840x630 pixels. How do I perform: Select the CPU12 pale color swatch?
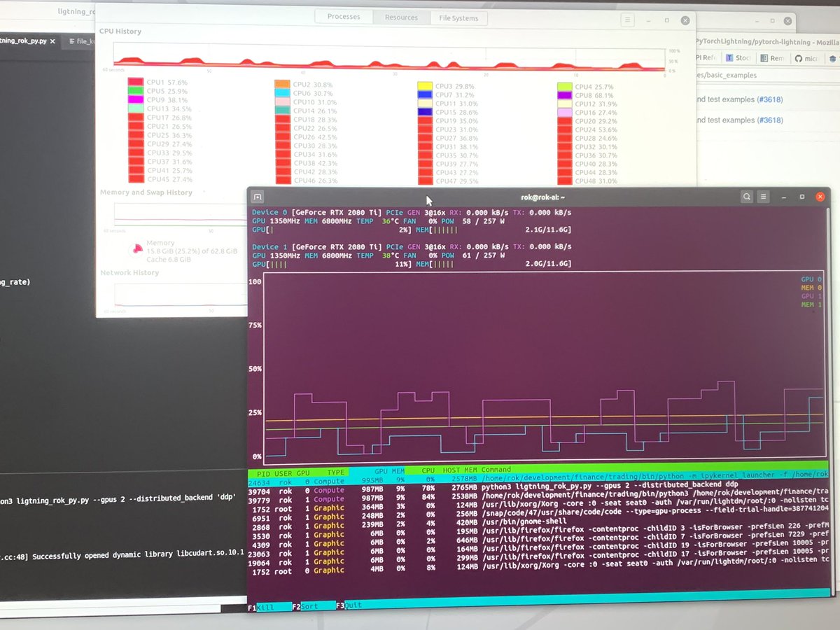pos(565,104)
